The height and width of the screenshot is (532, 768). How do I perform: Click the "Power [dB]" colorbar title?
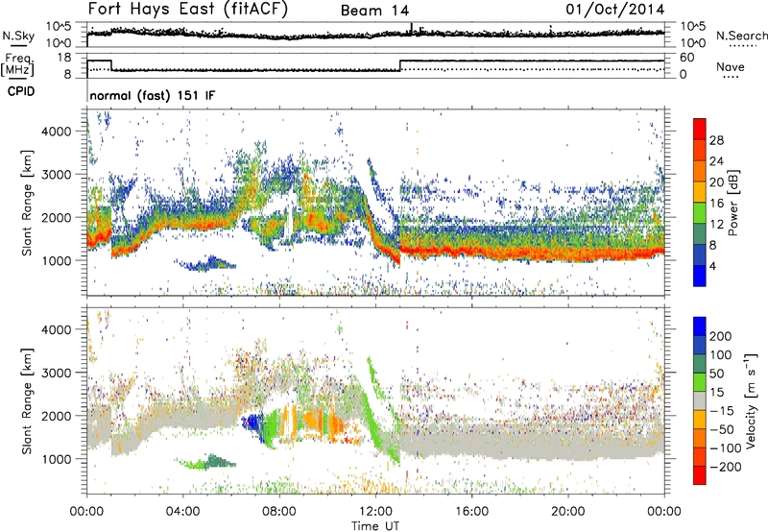click(732, 203)
